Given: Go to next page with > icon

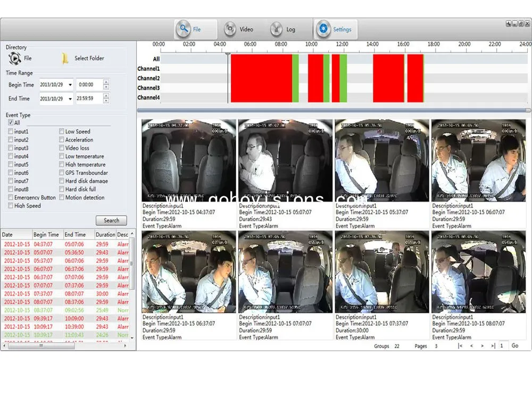Looking at the screenshot, I should pos(482,346).
